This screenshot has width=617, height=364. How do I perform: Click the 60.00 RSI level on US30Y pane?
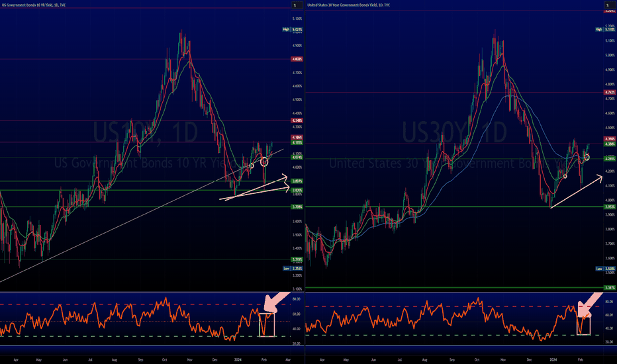coord(609,315)
